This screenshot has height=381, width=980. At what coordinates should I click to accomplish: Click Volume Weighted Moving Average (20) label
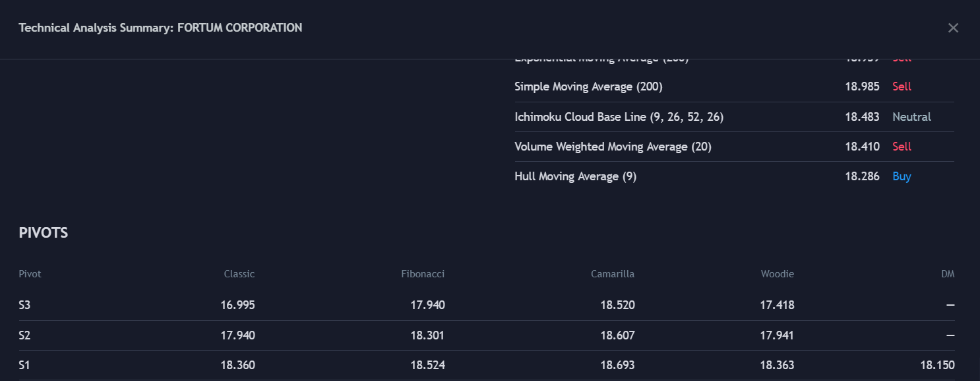click(x=613, y=147)
